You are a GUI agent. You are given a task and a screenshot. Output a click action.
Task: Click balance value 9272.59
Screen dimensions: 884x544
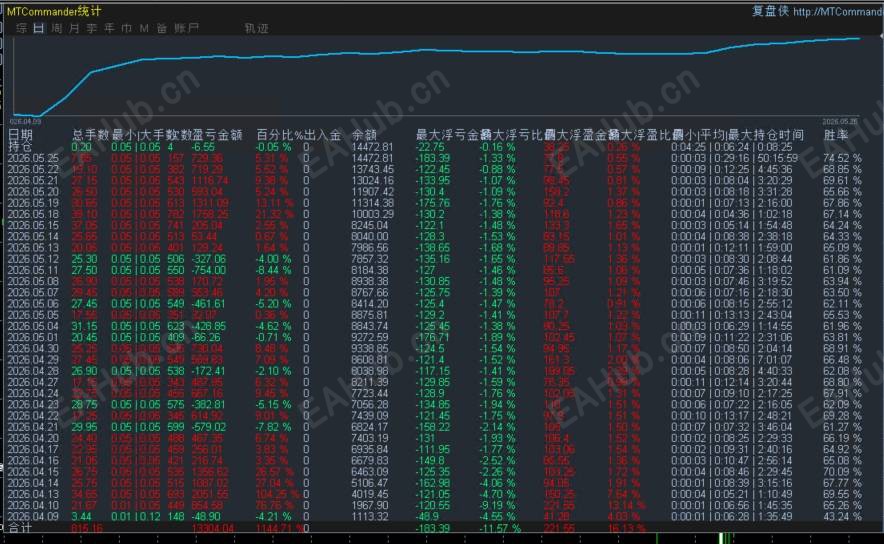click(370, 337)
